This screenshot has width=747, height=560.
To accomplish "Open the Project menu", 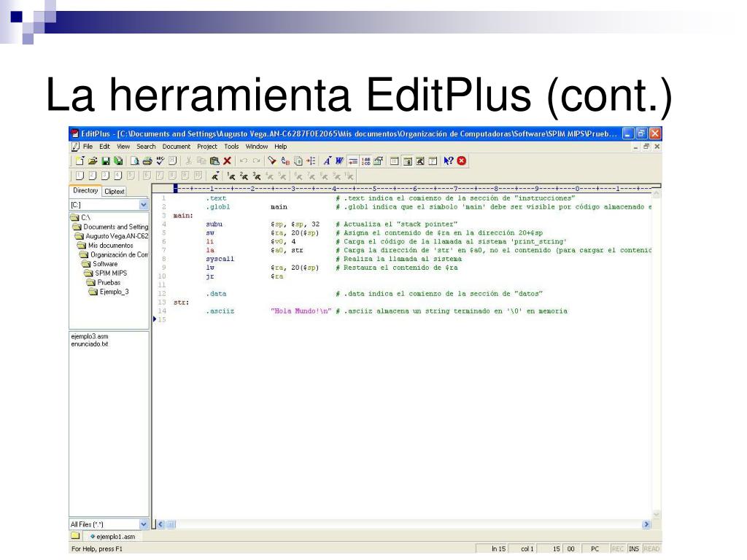I will coord(206,147).
